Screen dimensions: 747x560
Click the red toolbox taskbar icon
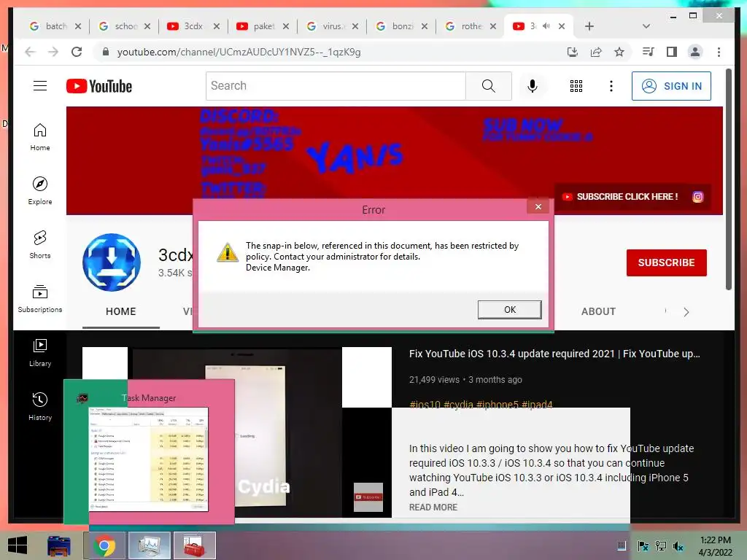click(x=194, y=545)
